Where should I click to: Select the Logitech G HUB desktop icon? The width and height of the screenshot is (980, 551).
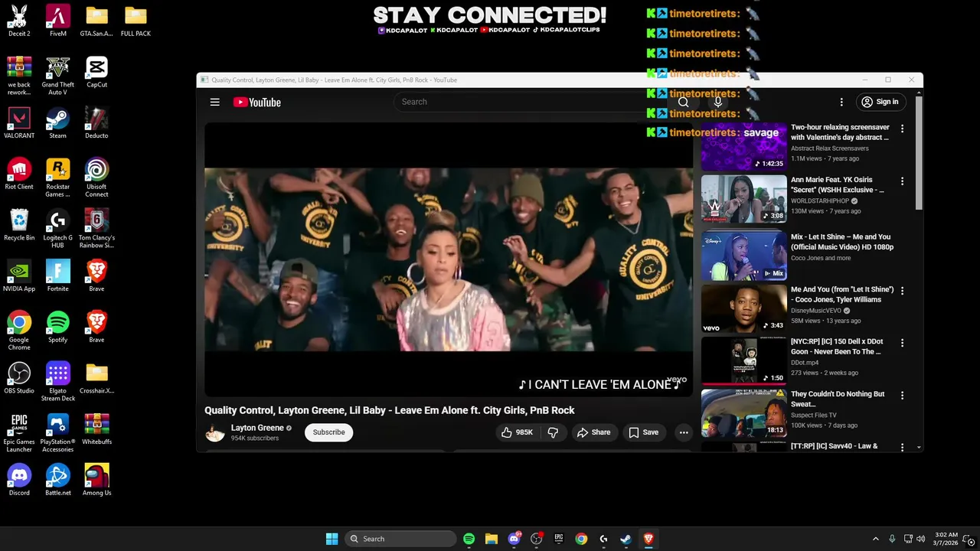click(58, 229)
